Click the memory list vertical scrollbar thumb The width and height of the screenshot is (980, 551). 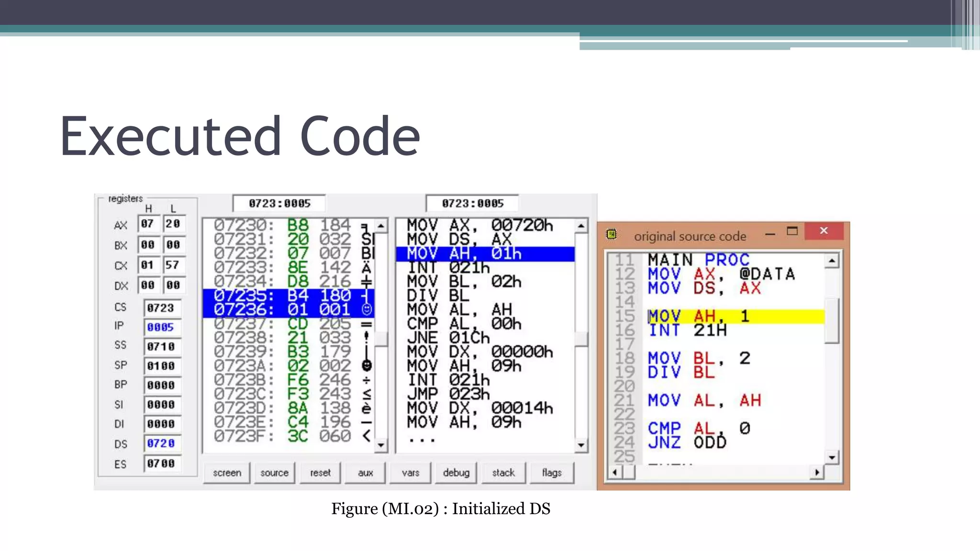(381, 339)
